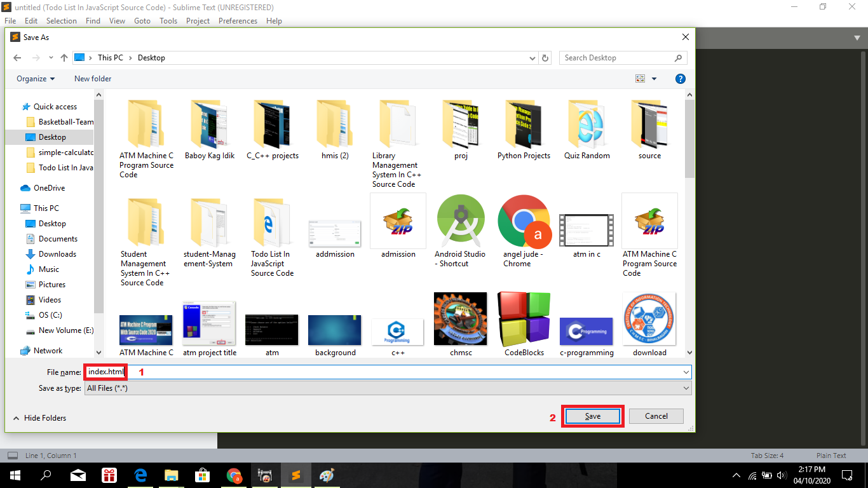Change the folder view layout icon
This screenshot has width=868, height=488.
click(641, 78)
